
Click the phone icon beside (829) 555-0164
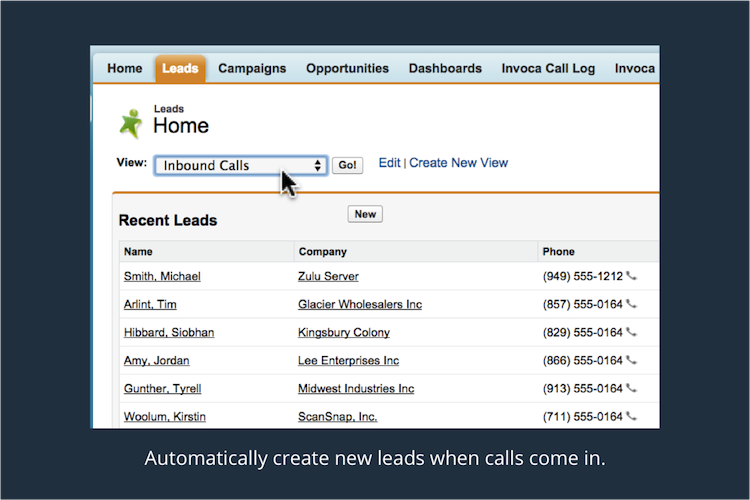[631, 333]
